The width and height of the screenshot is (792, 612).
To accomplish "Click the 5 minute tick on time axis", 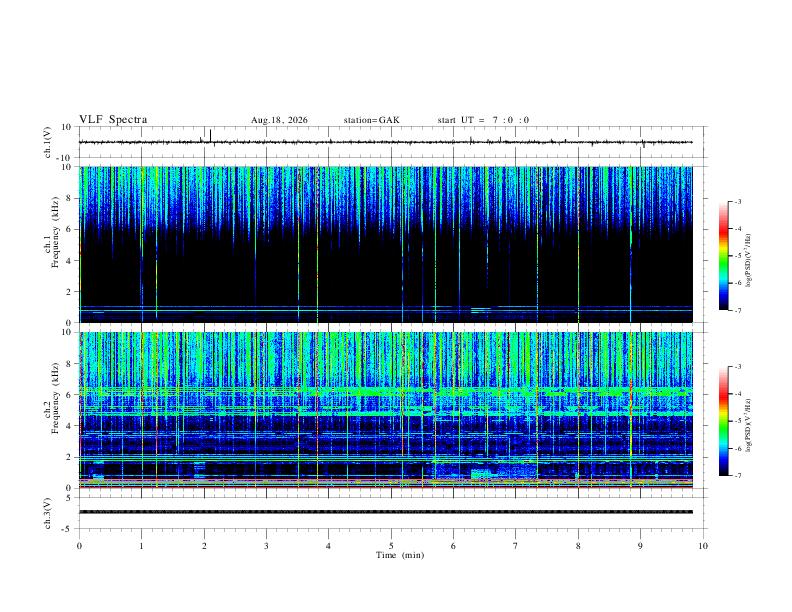I will tap(391, 546).
